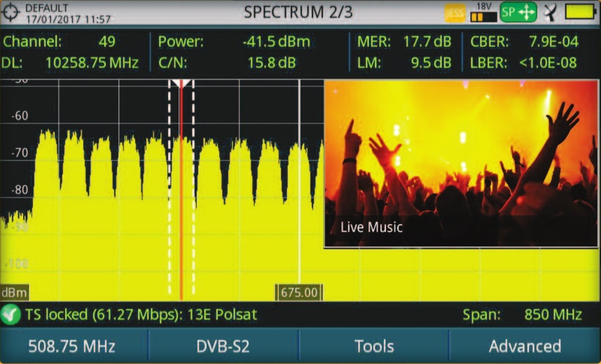Select the LM 9.5 dB reading
Viewport: 601px width, 364px height.
tap(431, 63)
